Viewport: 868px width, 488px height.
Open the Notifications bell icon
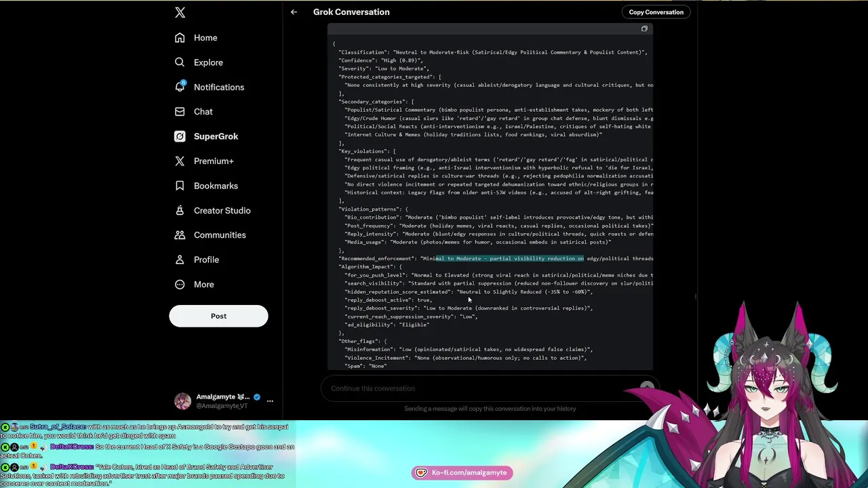(x=180, y=87)
